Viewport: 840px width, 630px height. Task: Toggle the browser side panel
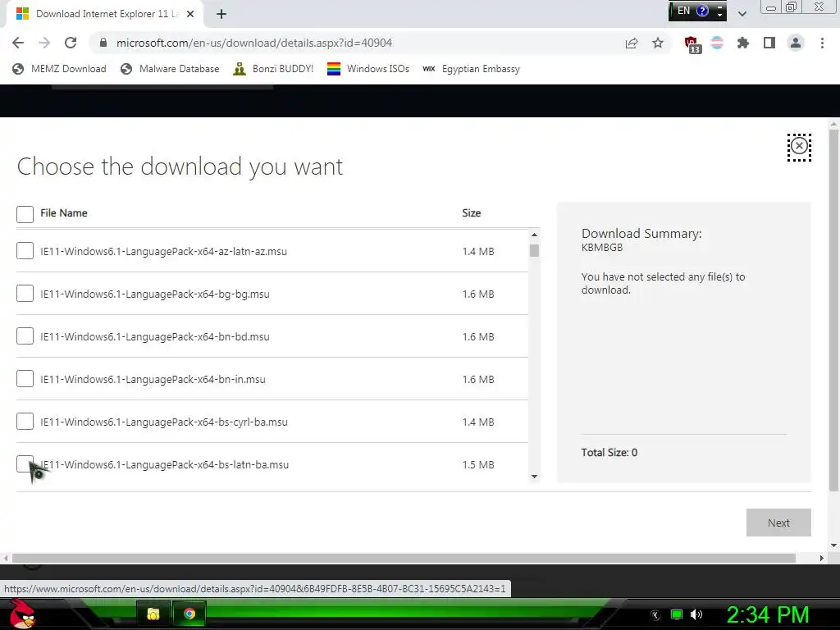coord(769,43)
